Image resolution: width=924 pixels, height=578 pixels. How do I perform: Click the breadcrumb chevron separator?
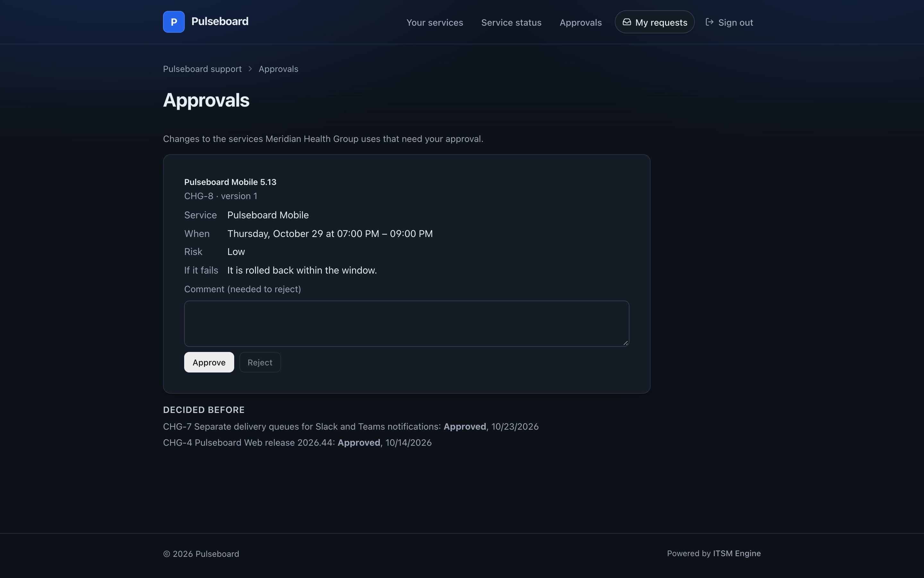click(250, 69)
